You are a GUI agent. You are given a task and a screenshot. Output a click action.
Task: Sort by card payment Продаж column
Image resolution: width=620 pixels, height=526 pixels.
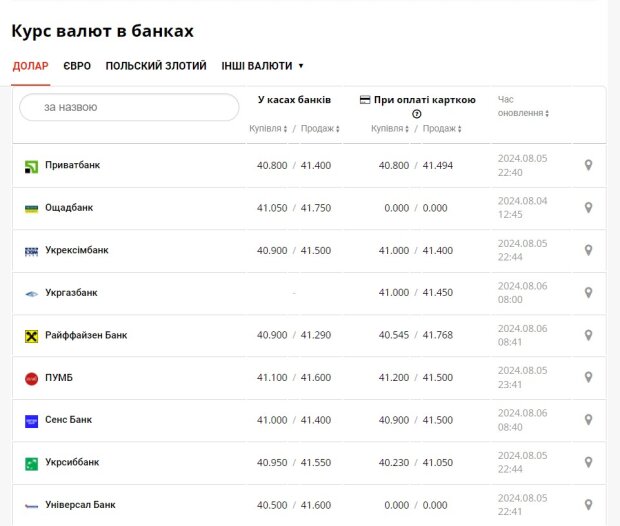coord(442,129)
